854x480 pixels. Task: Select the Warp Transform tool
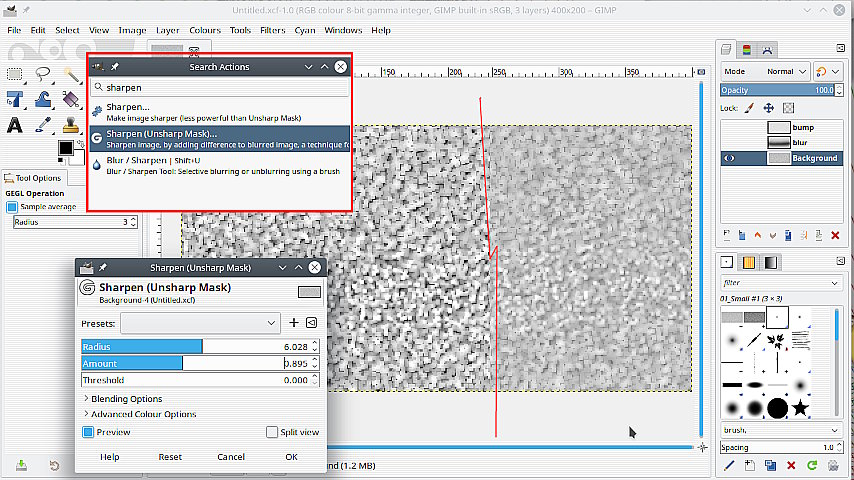pyautogui.click(x=42, y=99)
